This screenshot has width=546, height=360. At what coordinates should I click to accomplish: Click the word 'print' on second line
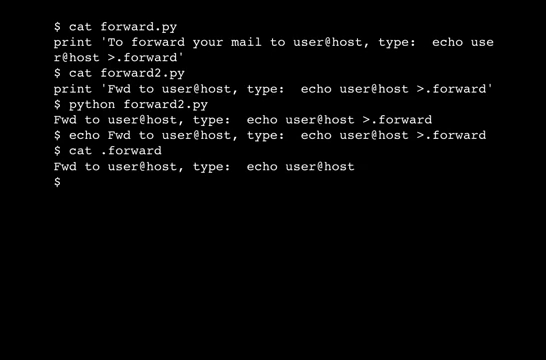[73, 43]
